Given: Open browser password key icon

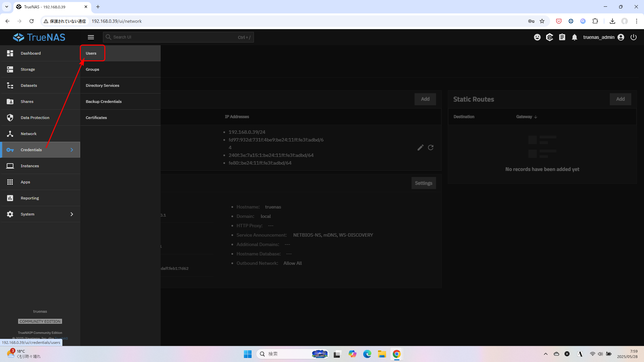Looking at the screenshot, I should 531,21.
